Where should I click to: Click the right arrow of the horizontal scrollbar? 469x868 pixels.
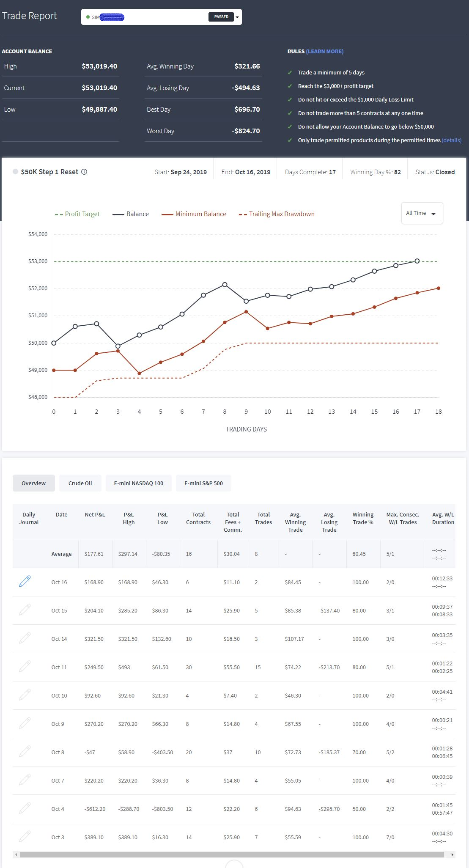pos(452,854)
